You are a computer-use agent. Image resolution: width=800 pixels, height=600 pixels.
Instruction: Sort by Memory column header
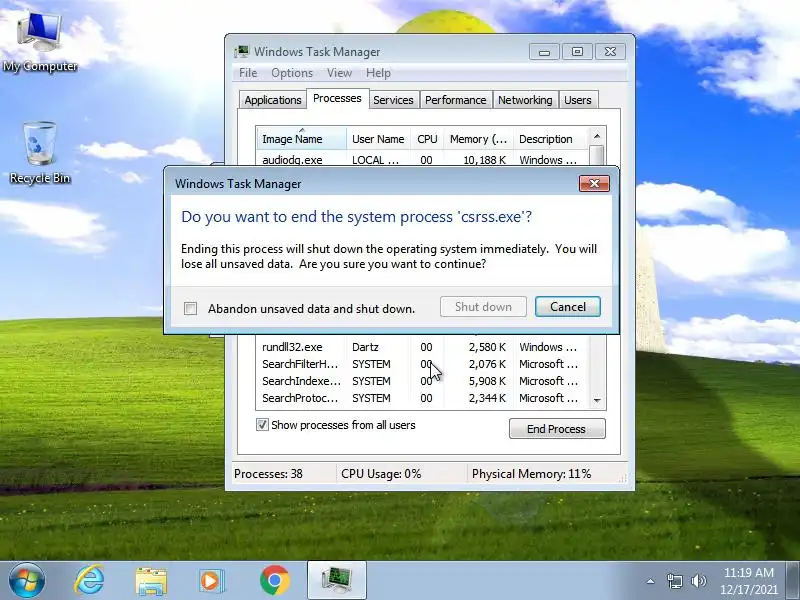click(479, 139)
